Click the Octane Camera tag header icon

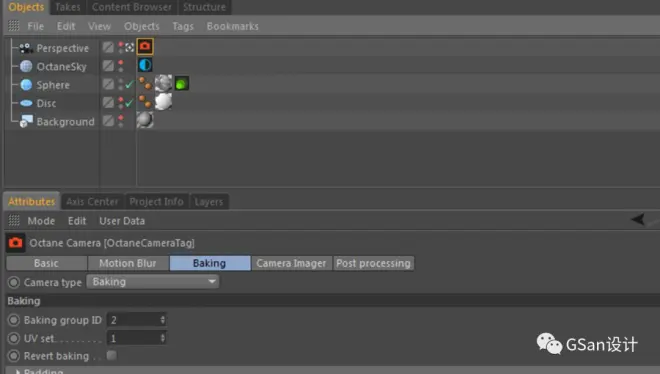pyautogui.click(x=16, y=243)
